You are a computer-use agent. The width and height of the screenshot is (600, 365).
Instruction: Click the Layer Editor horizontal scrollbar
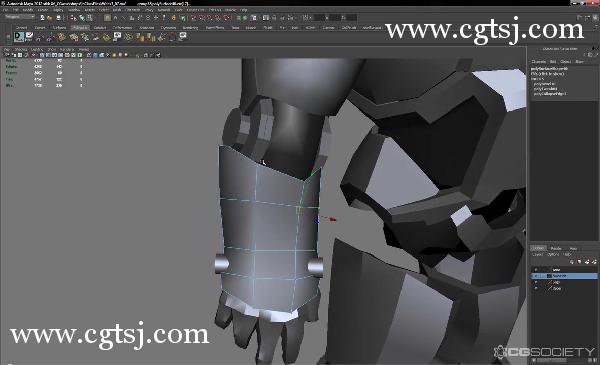(x=551, y=360)
